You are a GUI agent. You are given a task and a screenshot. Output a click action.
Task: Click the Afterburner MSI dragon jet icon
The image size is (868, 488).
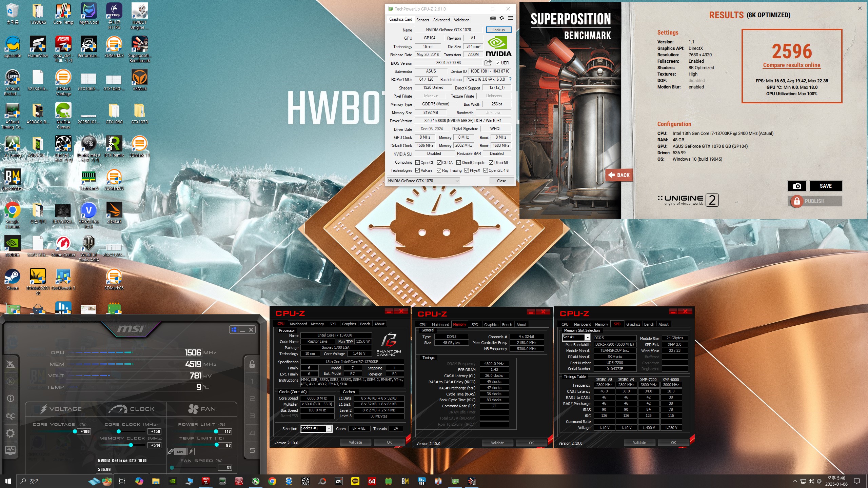(x=11, y=364)
